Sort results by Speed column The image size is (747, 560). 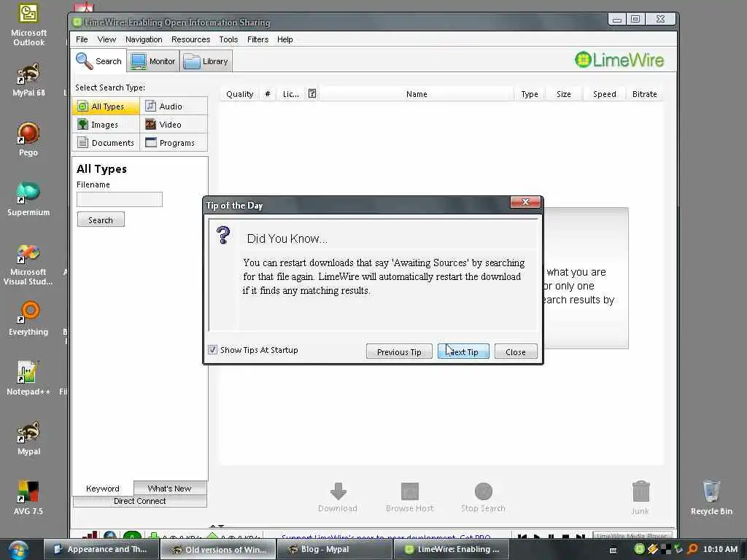pos(605,94)
